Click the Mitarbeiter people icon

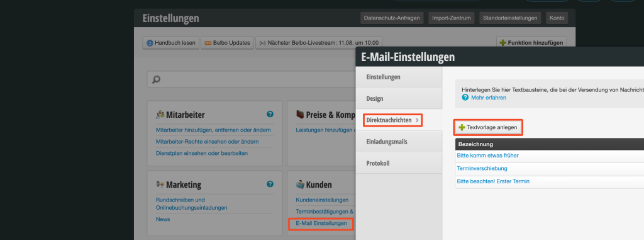coord(160,115)
